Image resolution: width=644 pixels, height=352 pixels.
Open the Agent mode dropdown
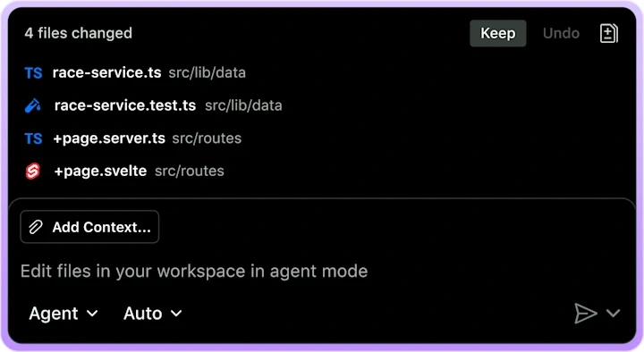(64, 314)
